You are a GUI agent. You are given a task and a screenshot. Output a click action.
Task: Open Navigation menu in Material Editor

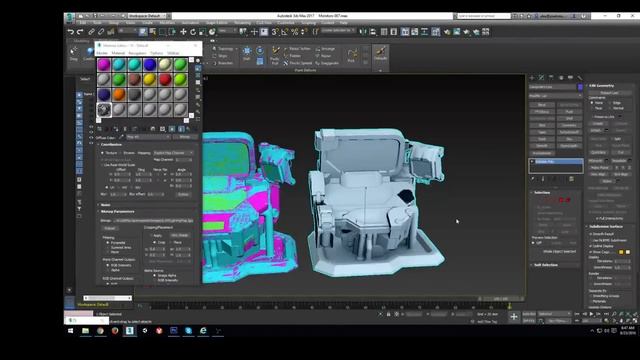(137, 53)
